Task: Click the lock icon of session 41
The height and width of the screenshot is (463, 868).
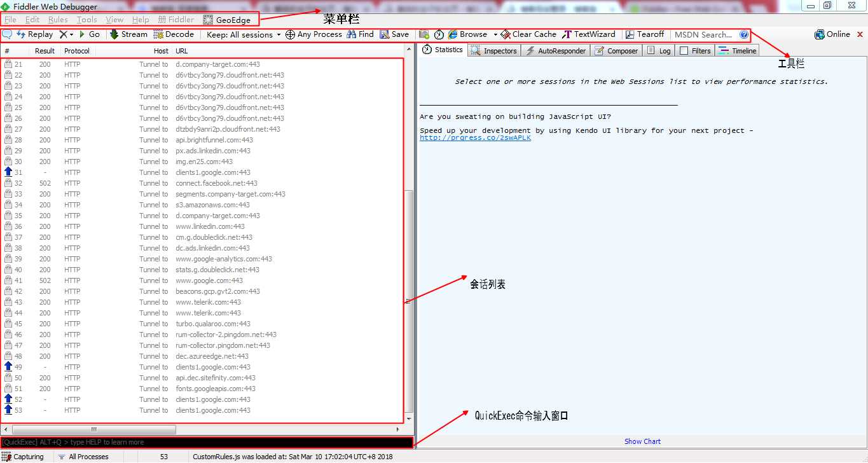Action: coord(8,280)
